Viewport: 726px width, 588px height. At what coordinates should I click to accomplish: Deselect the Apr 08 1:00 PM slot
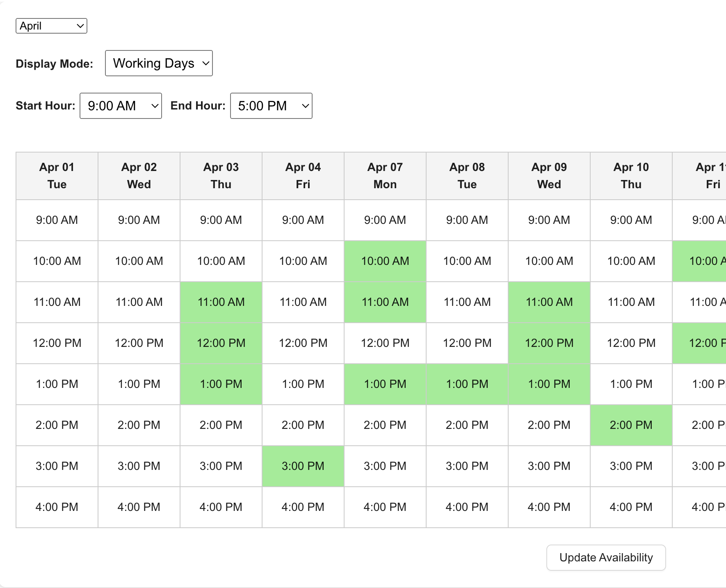[x=467, y=384]
